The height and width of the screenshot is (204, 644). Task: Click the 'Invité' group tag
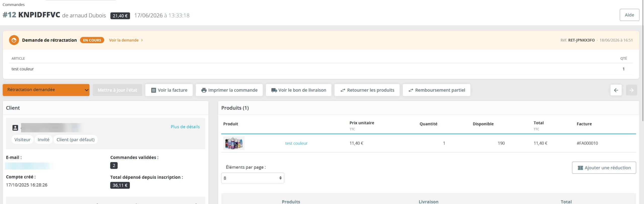point(44,140)
